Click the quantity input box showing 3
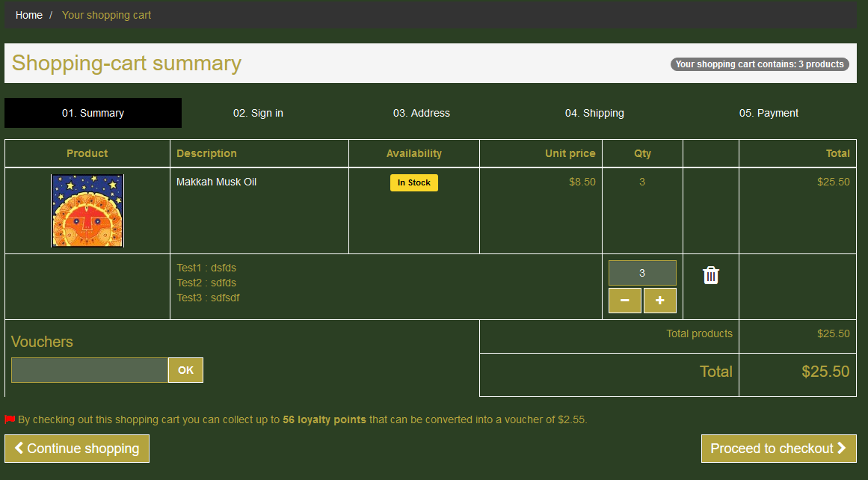The height and width of the screenshot is (480, 868). point(642,273)
